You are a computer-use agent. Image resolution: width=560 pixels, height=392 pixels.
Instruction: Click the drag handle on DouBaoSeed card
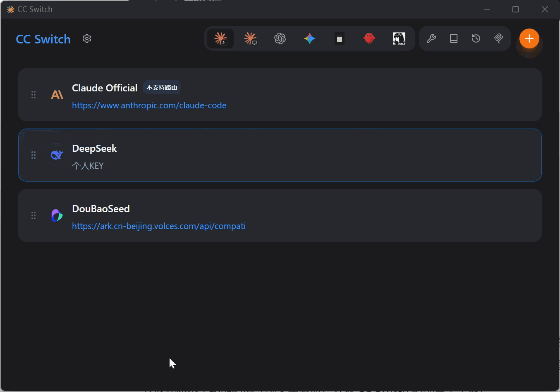(x=34, y=215)
